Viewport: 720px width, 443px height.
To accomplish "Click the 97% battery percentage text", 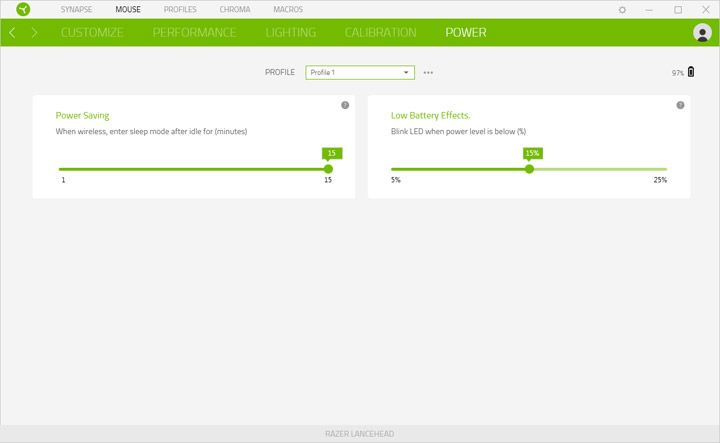I will click(x=677, y=73).
